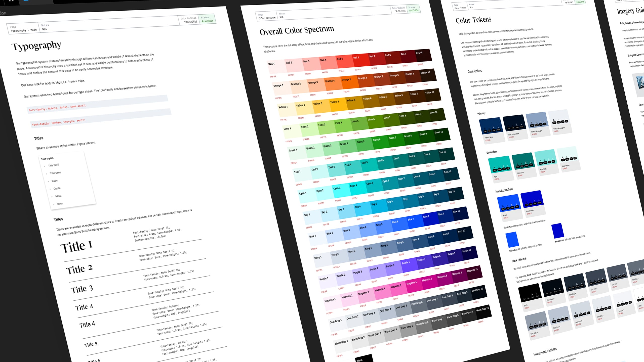Click the Title 3 type sample
644x362 pixels.
click(x=82, y=289)
